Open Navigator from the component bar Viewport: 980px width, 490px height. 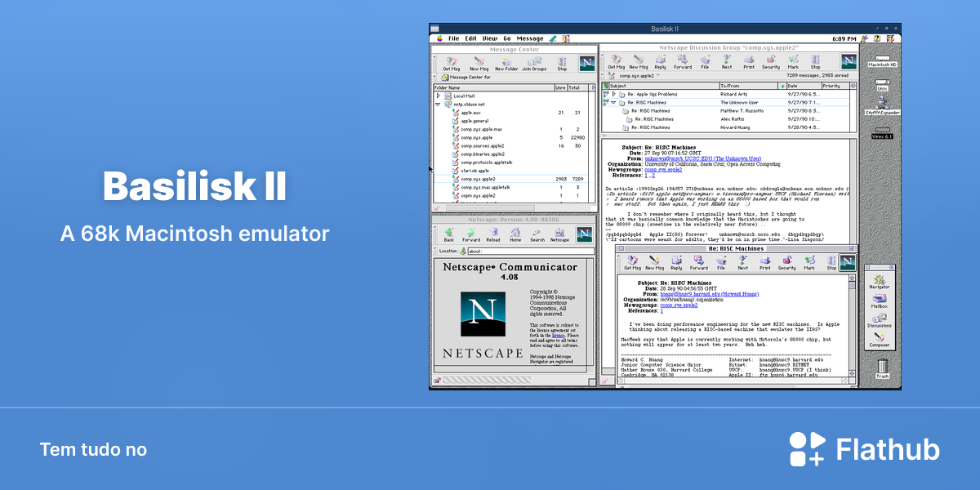[x=880, y=280]
